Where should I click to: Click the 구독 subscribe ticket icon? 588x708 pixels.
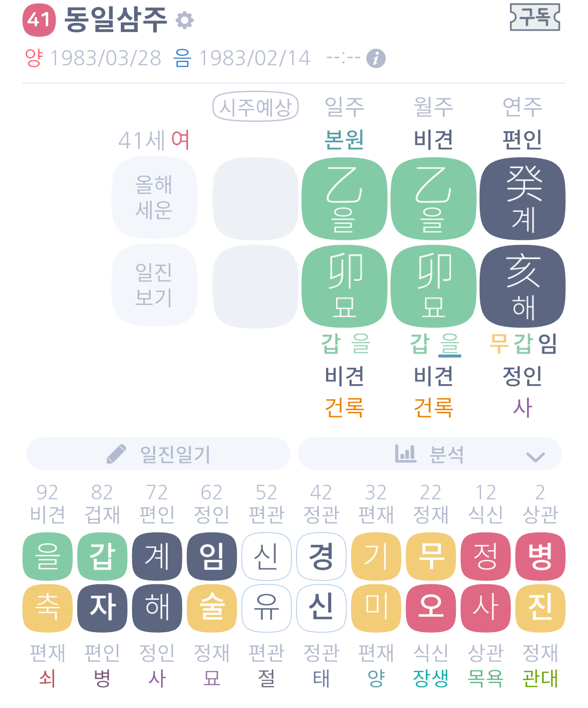pyautogui.click(x=535, y=17)
